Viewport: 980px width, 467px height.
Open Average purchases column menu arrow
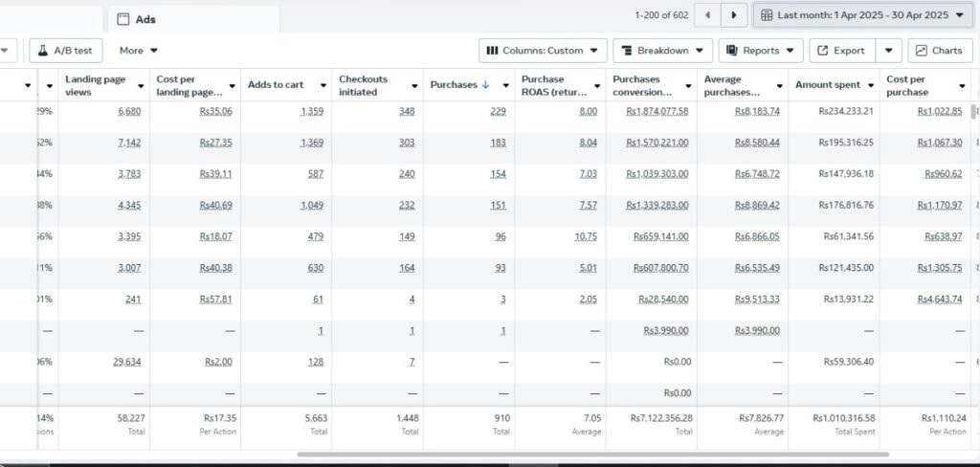pyautogui.click(x=779, y=85)
